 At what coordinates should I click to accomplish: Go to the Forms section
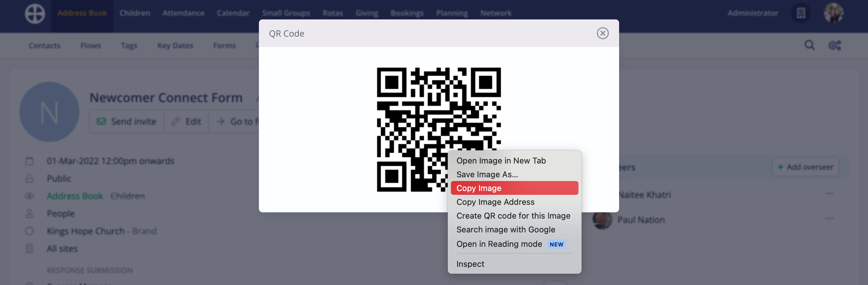pos(224,45)
